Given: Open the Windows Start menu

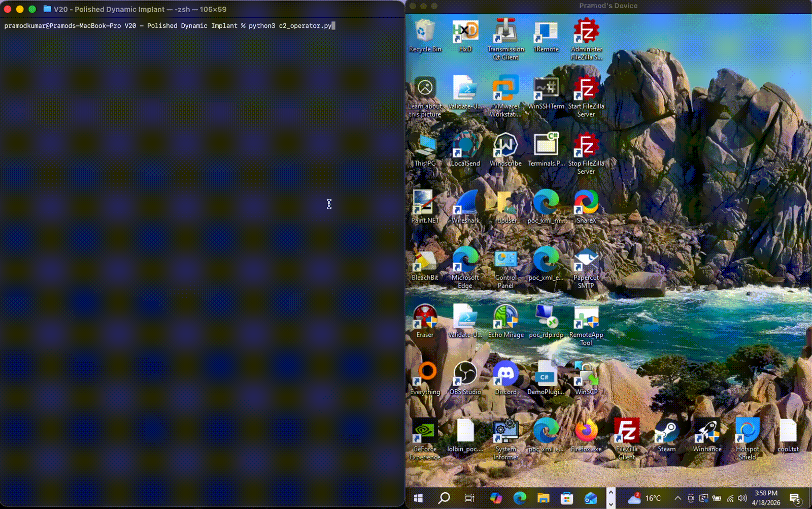Looking at the screenshot, I should pyautogui.click(x=418, y=498).
